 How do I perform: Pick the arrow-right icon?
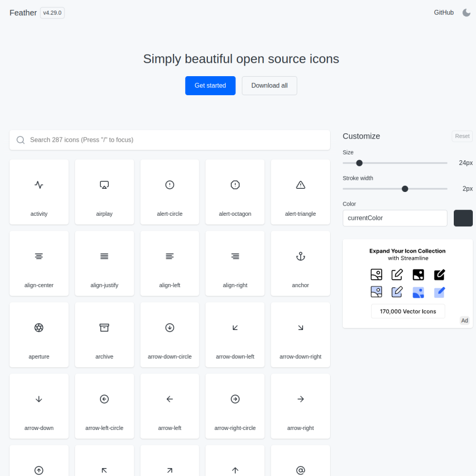pyautogui.click(x=300, y=406)
